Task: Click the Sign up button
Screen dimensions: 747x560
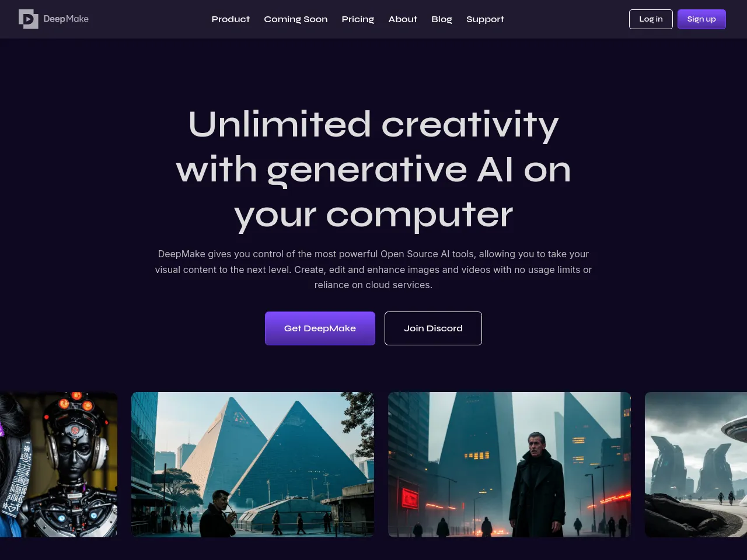Action: click(x=701, y=19)
